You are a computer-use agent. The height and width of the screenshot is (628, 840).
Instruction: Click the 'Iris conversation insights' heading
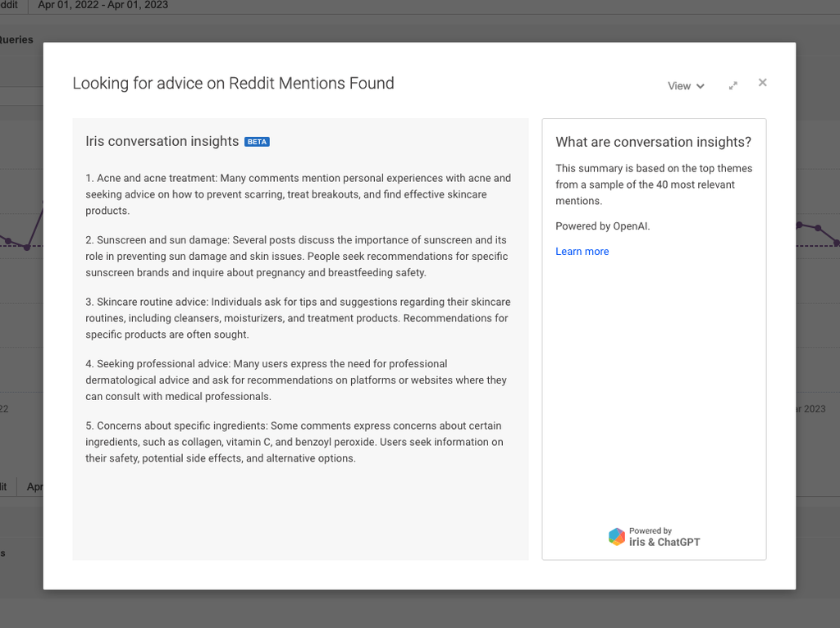[162, 142]
